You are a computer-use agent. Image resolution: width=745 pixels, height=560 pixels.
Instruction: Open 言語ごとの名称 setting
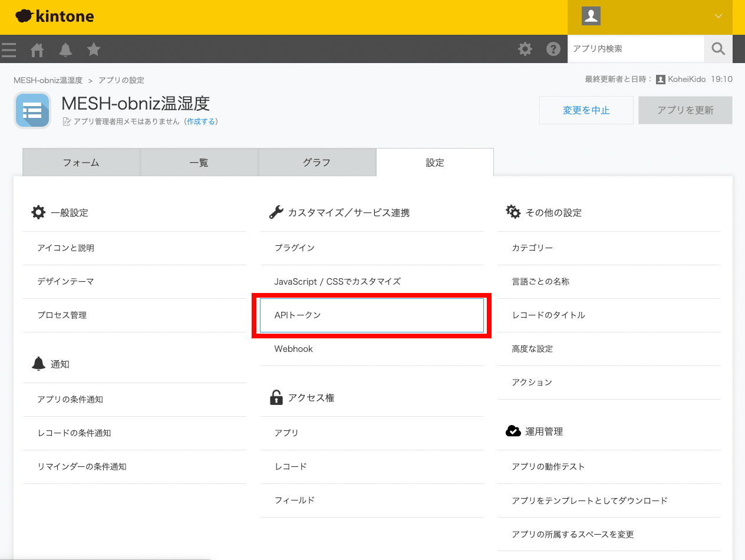[x=609, y=282]
